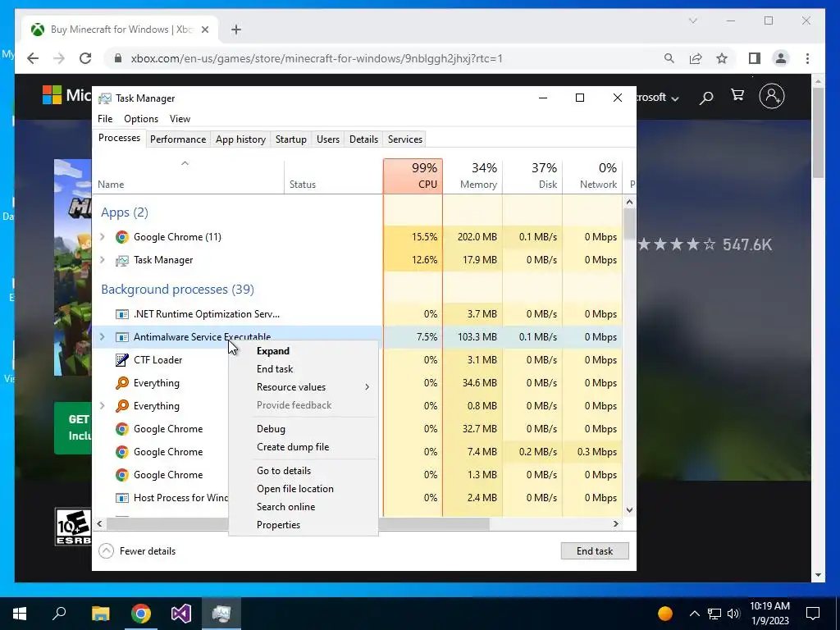Expand the Google Chrome (11) app group
840x630 pixels.
point(103,237)
